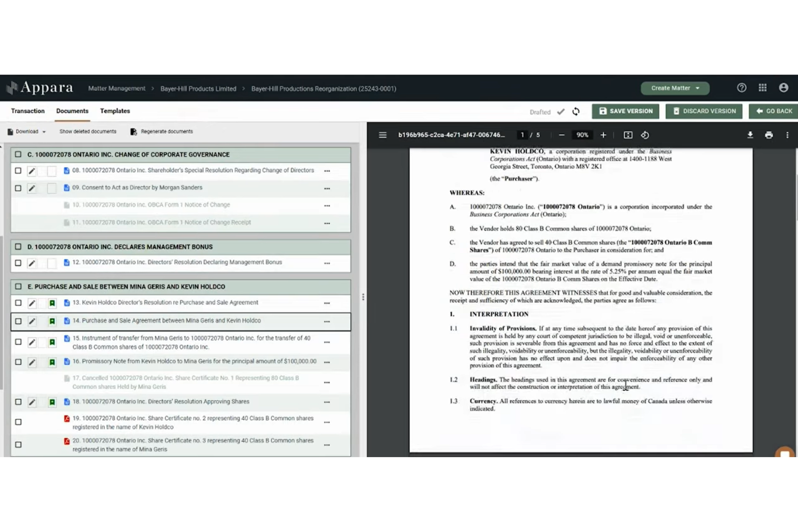Select all in section D Declares Management Bonus
Screen dimensions: 798x532
coord(18,247)
